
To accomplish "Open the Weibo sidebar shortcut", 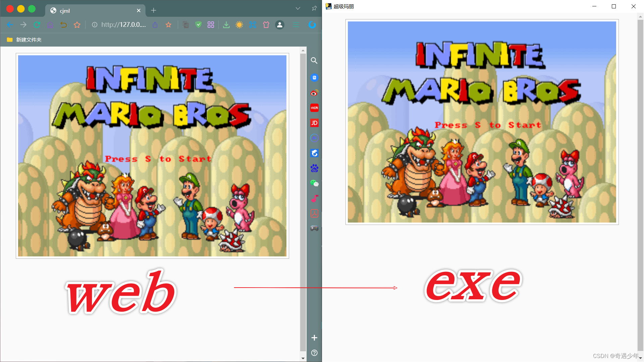I will pyautogui.click(x=314, y=93).
